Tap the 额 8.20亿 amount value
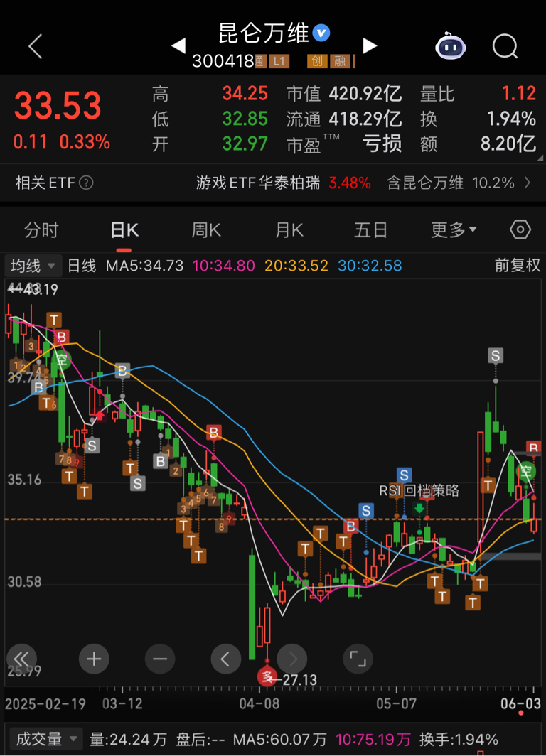 coord(508,144)
